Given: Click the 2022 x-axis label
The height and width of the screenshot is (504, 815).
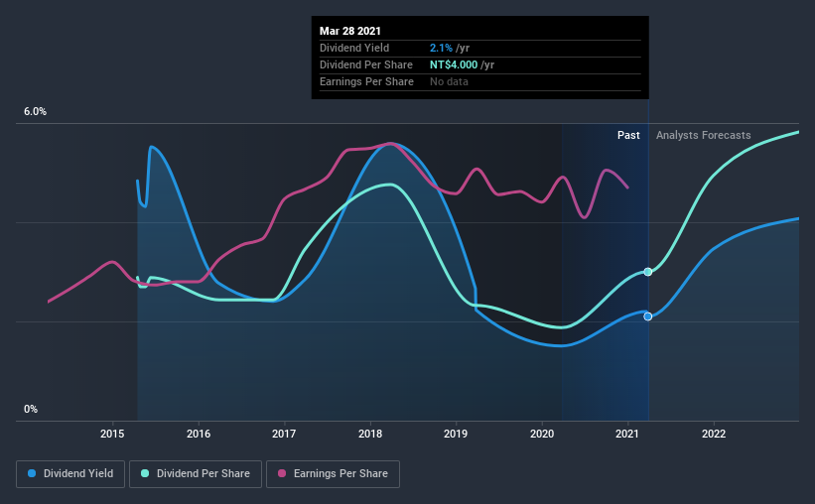Looking at the screenshot, I should tap(714, 434).
